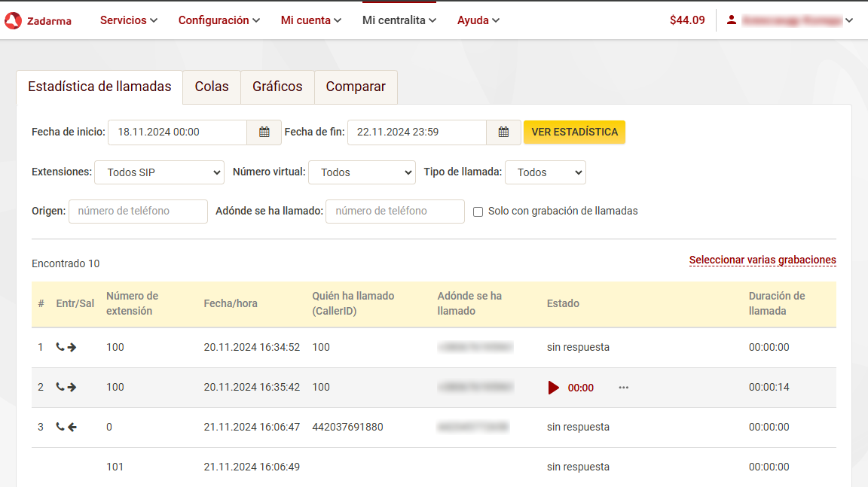Viewport: 868px width, 487px height.
Task: Click the duration 00:00:14
Action: (769, 387)
